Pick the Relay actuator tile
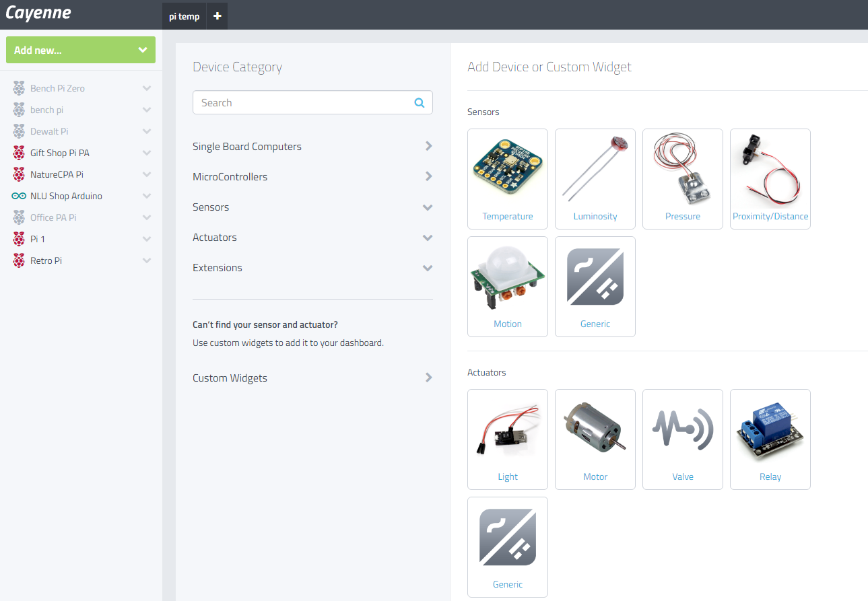The image size is (868, 601). [x=770, y=439]
